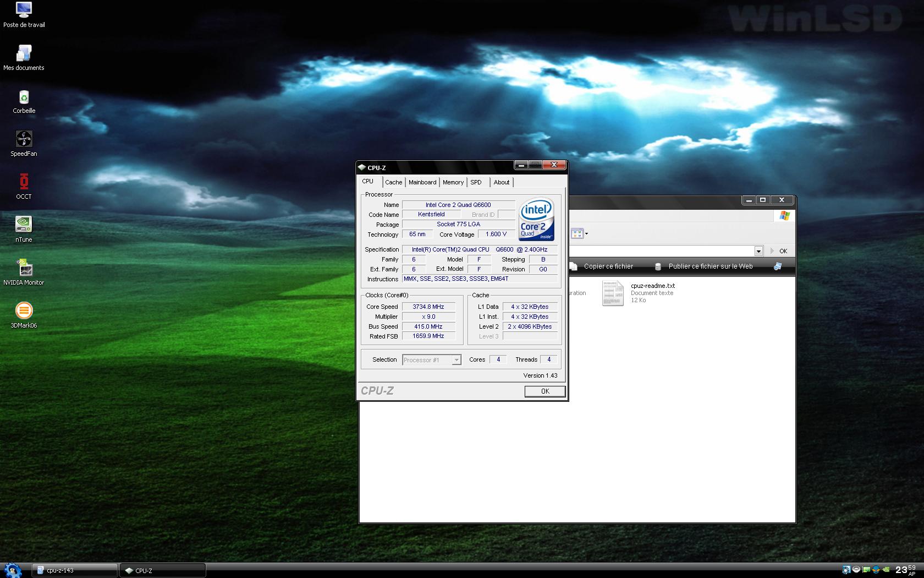Click the L1 Inst. value 4 x 32 KBytes

(530, 317)
